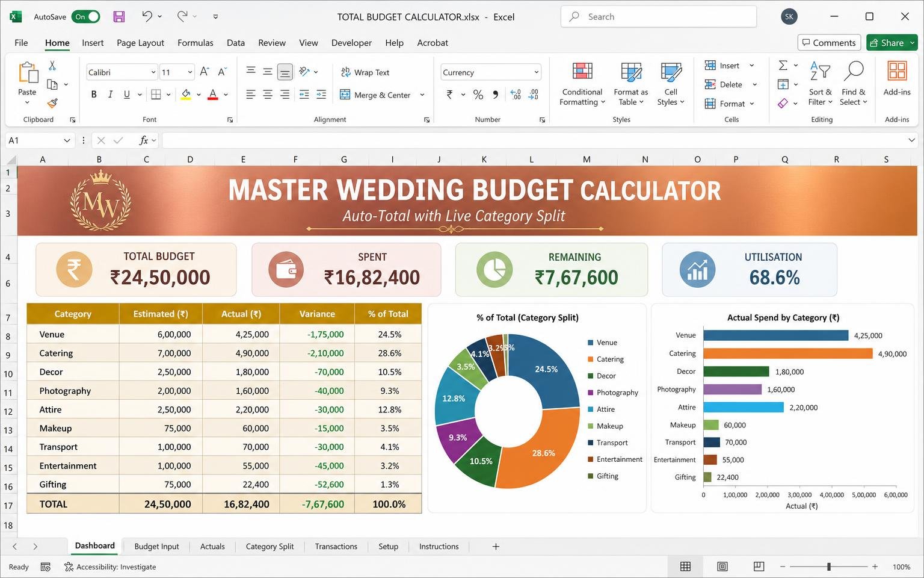The width and height of the screenshot is (924, 578).
Task: Apply Percent Style format
Action: click(x=478, y=95)
